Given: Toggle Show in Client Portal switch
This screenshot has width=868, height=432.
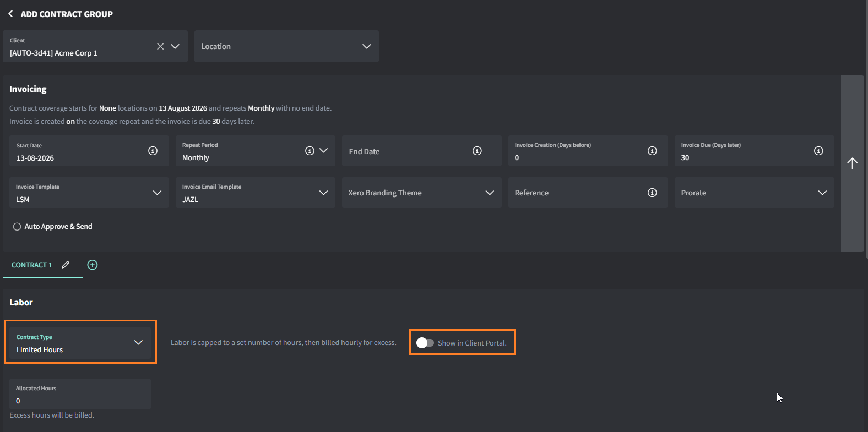Looking at the screenshot, I should [425, 343].
